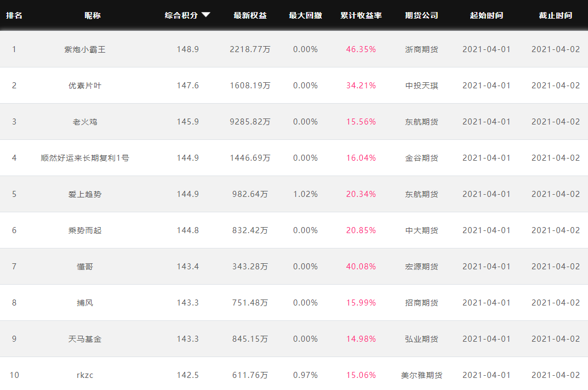Click the 综合积分 column header
The width and height of the screenshot is (588, 390).
point(181,15)
